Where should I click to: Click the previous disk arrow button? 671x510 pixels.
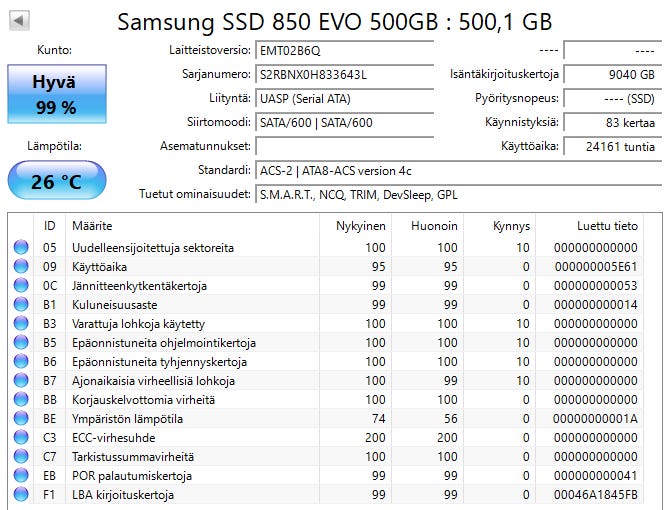pyautogui.click(x=19, y=21)
